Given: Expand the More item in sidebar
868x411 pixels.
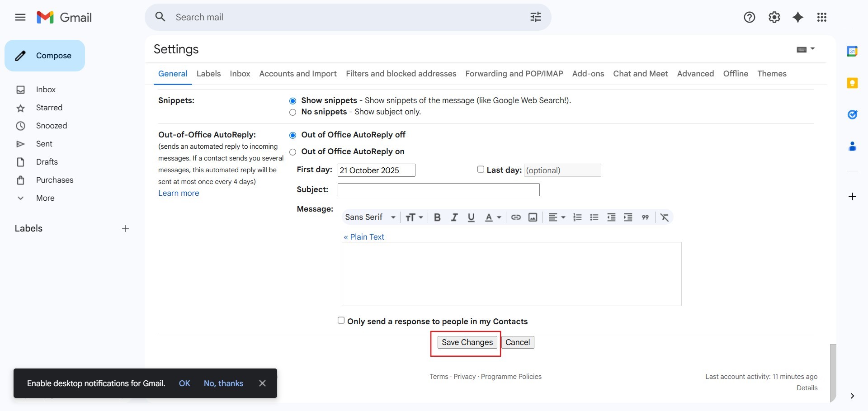Looking at the screenshot, I should click(45, 198).
